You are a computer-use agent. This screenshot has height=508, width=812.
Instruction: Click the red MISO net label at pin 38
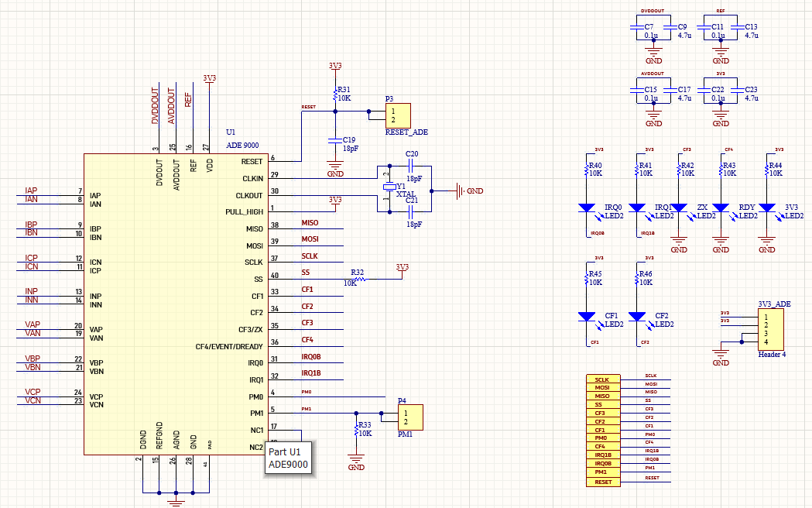point(310,223)
